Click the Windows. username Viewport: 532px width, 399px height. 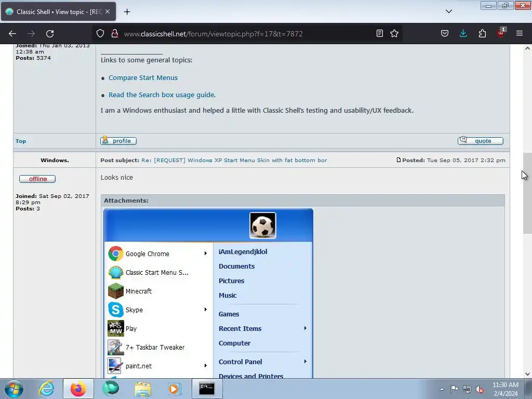point(55,160)
